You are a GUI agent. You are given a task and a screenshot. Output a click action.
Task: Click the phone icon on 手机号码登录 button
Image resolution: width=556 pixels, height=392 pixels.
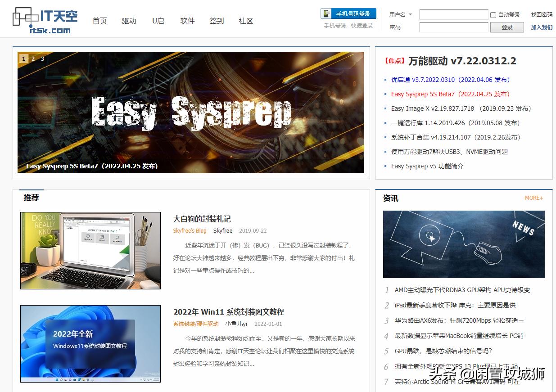click(325, 13)
